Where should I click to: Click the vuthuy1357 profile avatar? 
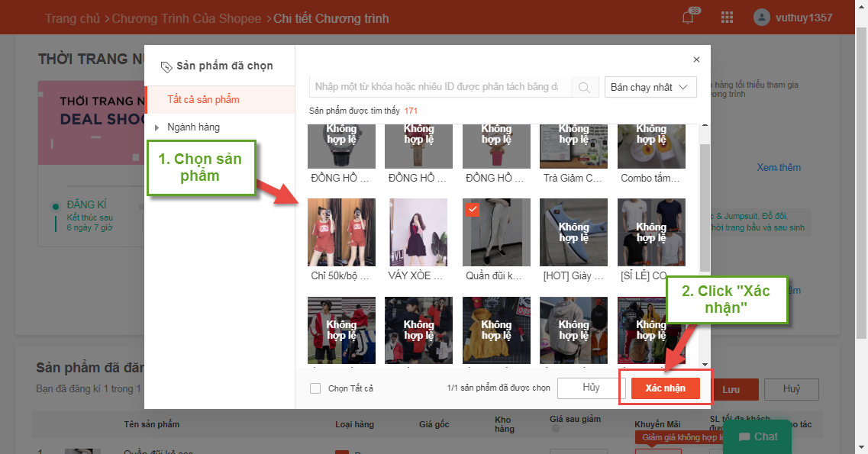click(x=761, y=18)
